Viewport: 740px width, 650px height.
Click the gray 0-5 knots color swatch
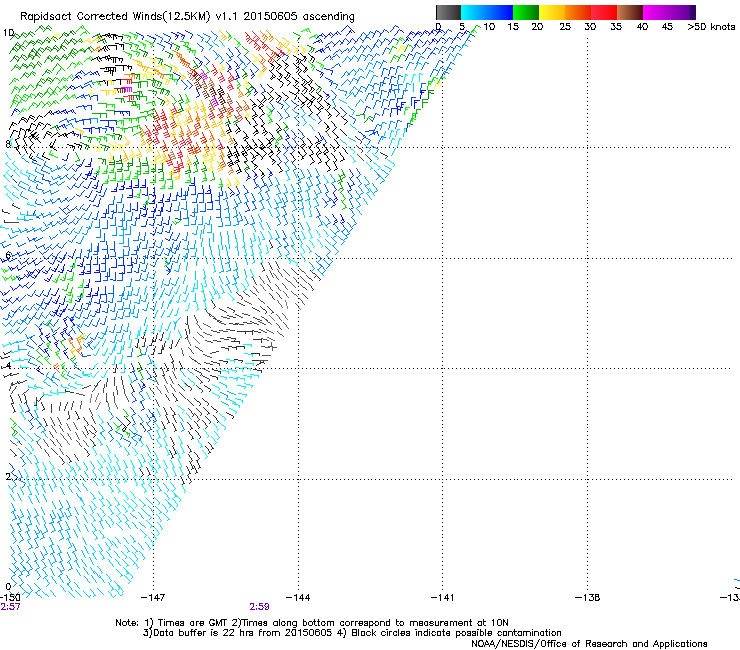[x=448, y=12]
